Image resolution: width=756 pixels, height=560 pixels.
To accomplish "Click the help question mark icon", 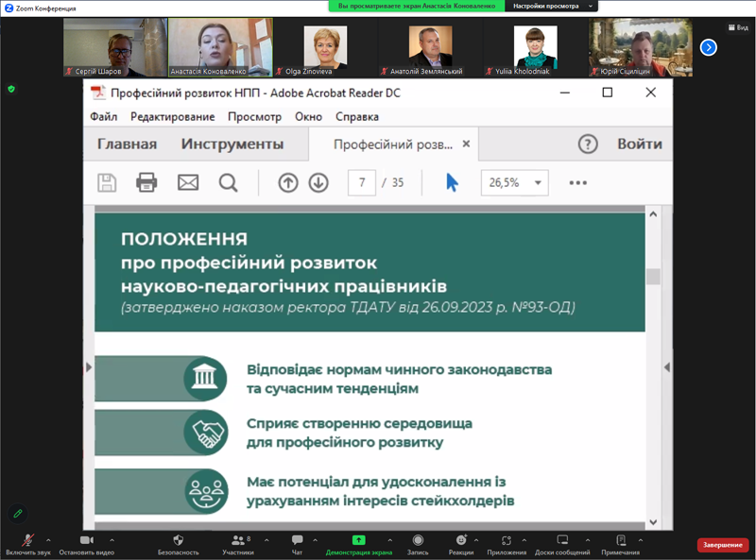I will 588,144.
